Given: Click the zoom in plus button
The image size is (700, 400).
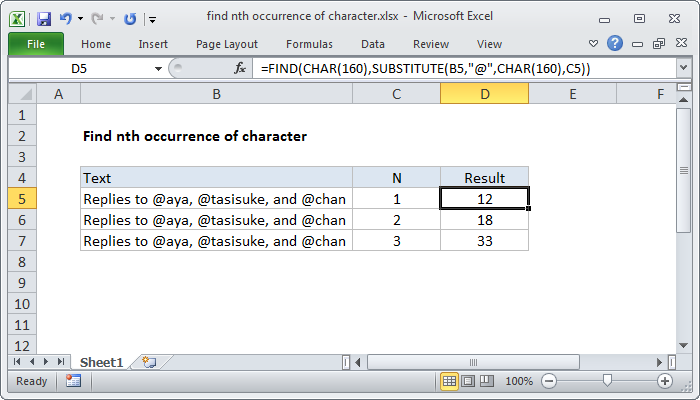Looking at the screenshot, I should 665,381.
